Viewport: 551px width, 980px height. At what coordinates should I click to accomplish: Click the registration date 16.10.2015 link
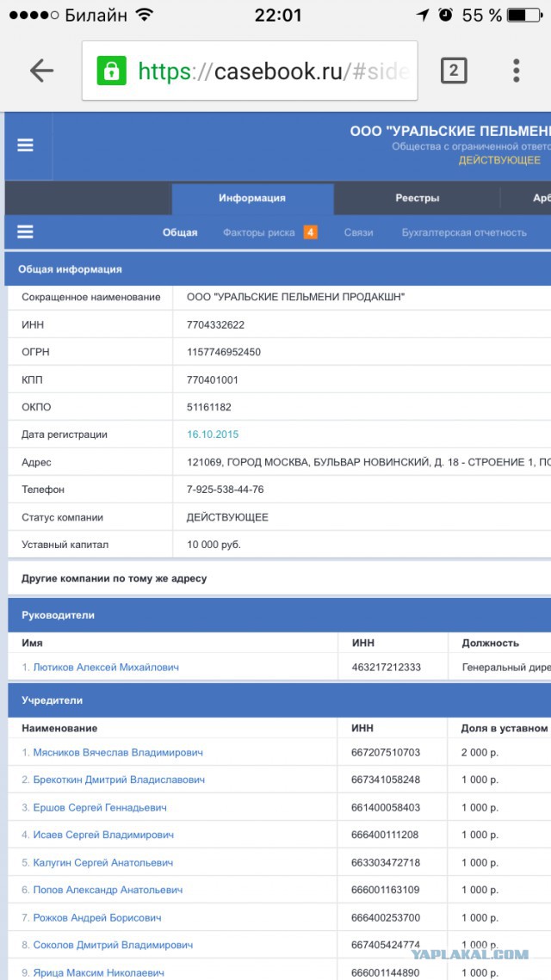pyautogui.click(x=213, y=435)
